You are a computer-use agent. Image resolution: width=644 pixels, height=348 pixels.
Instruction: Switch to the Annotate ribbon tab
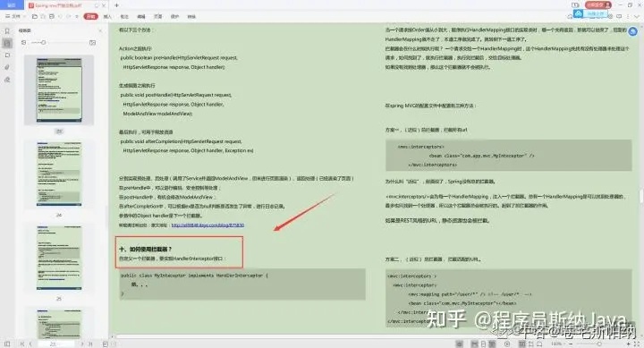124,16
